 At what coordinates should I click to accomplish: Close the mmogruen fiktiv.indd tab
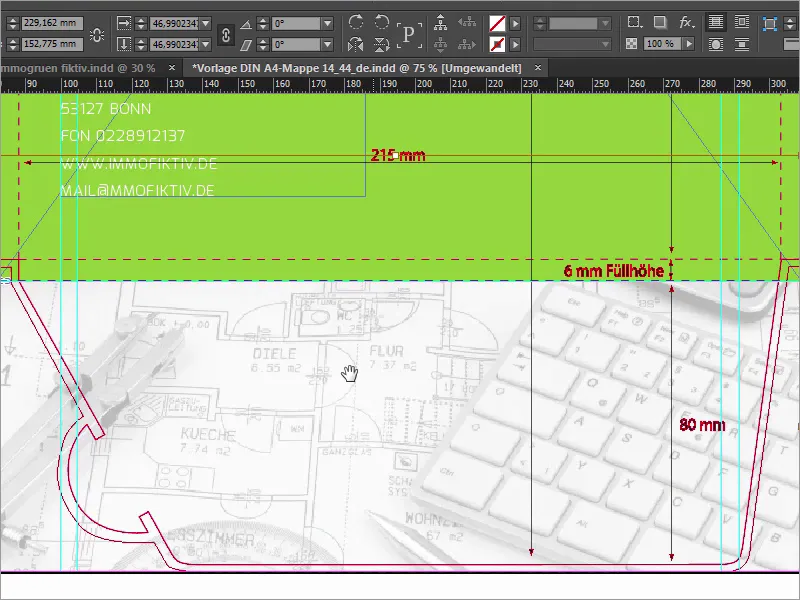pyautogui.click(x=172, y=67)
